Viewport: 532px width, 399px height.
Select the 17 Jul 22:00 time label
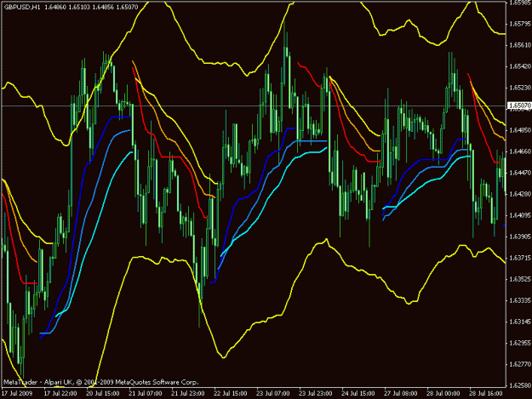(60, 394)
